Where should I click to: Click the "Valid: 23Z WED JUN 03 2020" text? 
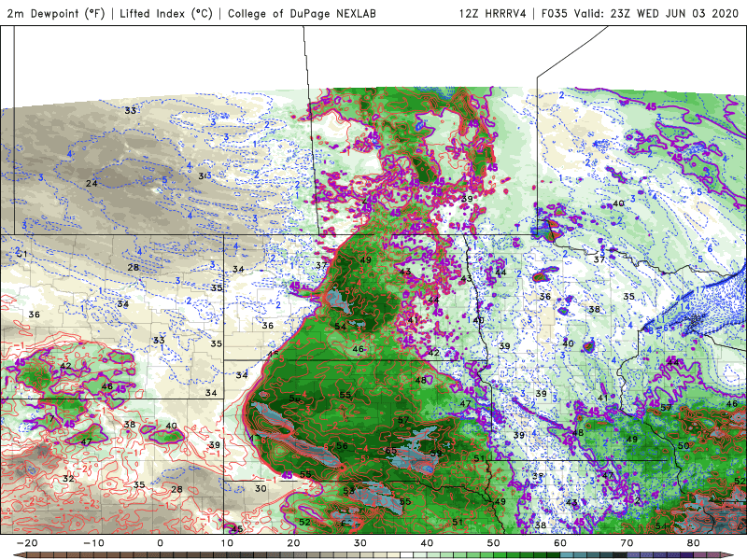click(x=655, y=13)
